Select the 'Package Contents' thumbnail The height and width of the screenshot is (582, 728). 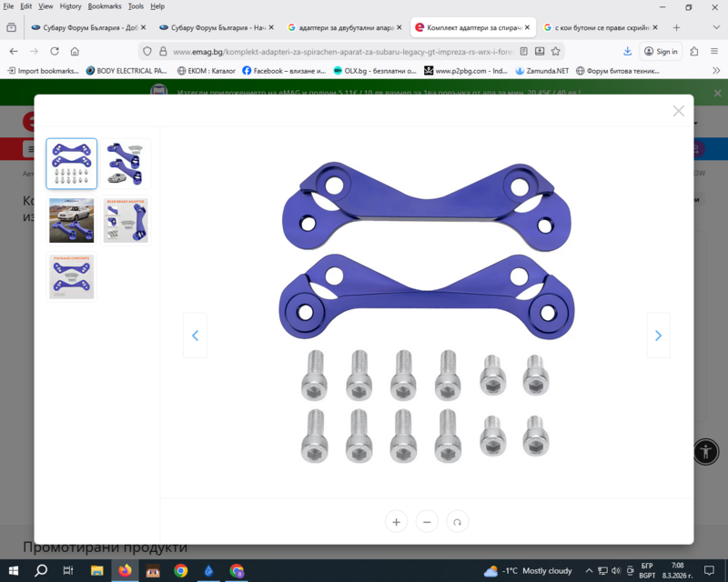tap(72, 276)
